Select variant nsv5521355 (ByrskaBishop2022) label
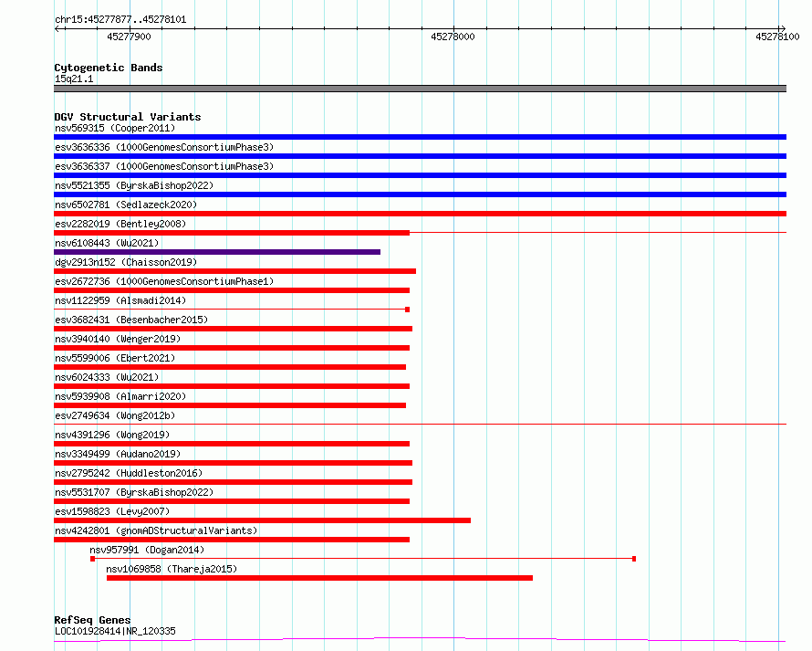This screenshot has width=812, height=651. click(134, 185)
